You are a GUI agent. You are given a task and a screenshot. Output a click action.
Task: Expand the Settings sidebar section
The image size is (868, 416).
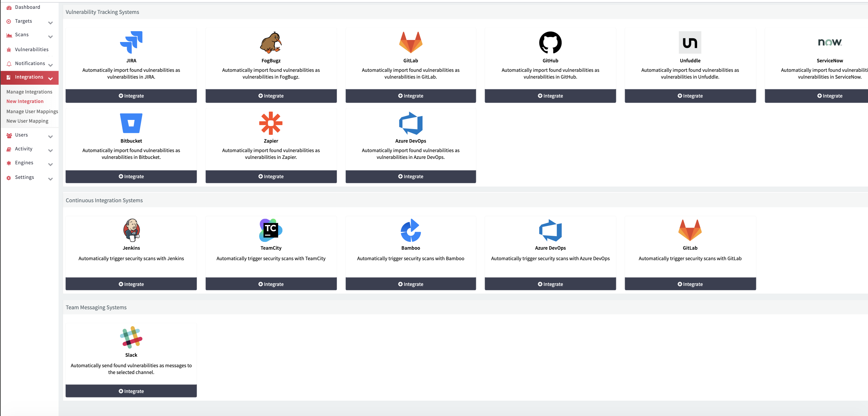50,179
